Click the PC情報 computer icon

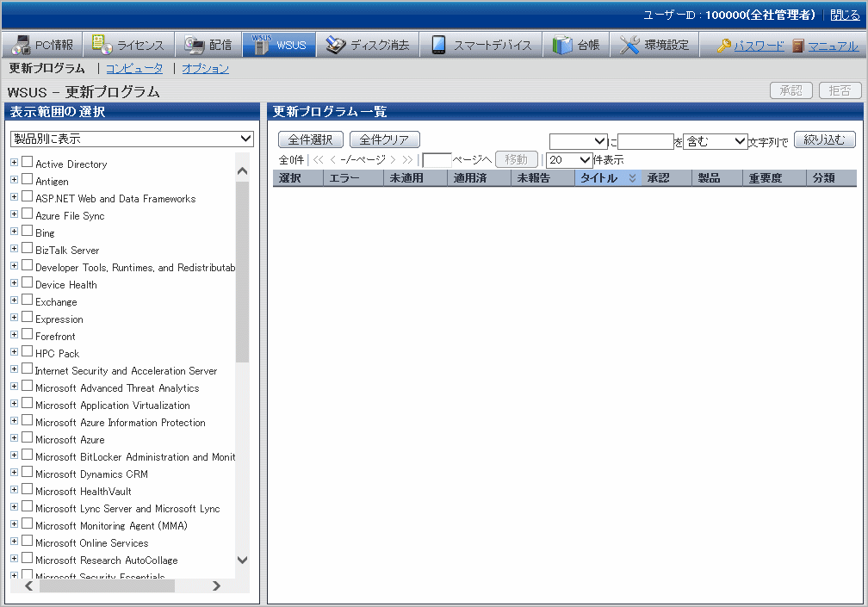click(x=21, y=45)
